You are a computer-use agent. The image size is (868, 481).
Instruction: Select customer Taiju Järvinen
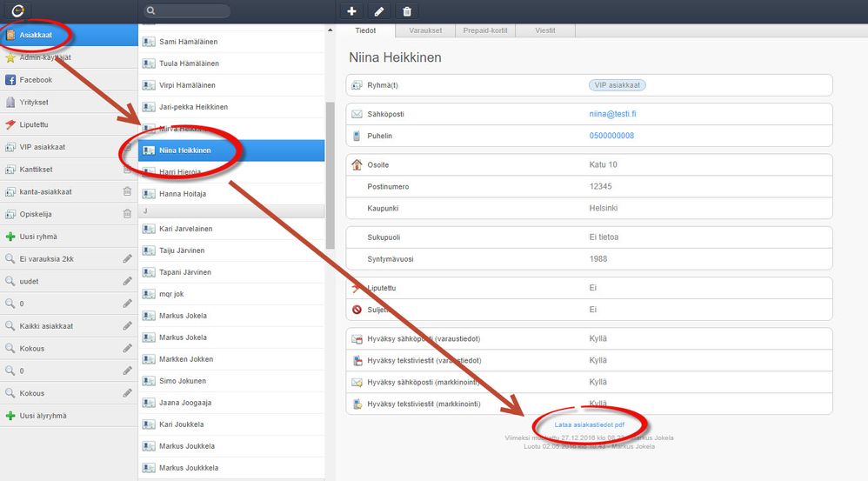(231, 251)
